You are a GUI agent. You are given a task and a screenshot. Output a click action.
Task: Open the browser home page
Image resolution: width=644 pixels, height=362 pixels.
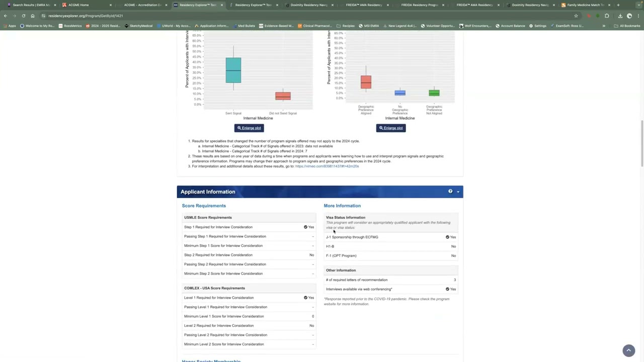click(33, 16)
